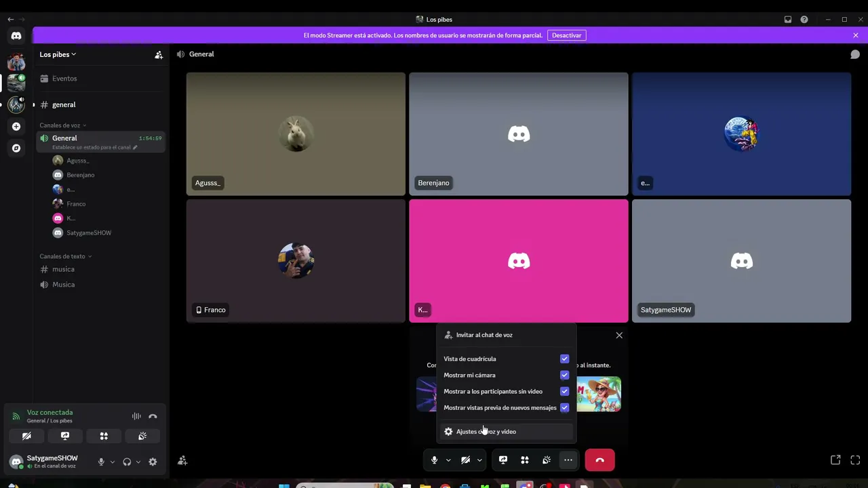The width and height of the screenshot is (868, 488).
Task: Toggle camera in the call control bar
Action: [x=466, y=460]
